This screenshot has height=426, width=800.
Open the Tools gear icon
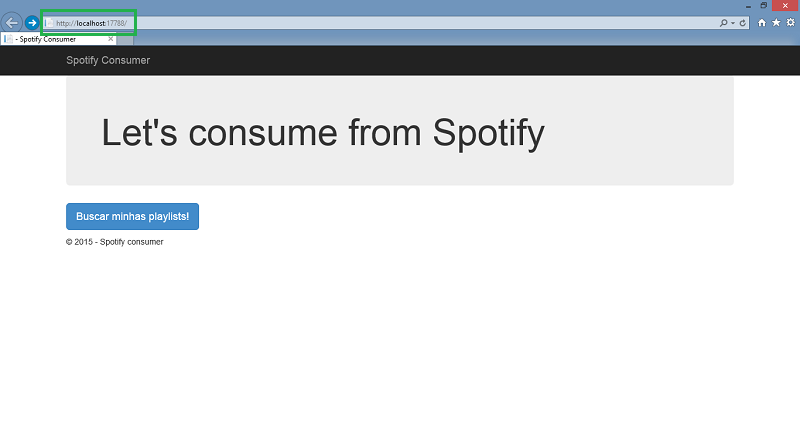[790, 22]
